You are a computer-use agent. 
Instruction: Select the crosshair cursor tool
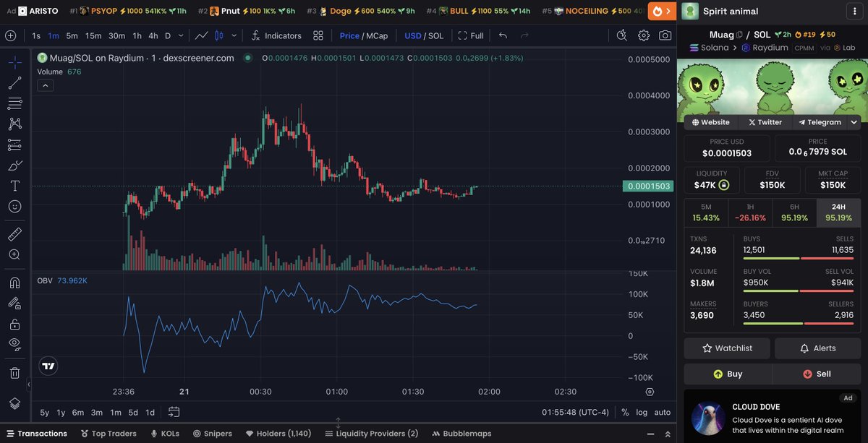14,62
